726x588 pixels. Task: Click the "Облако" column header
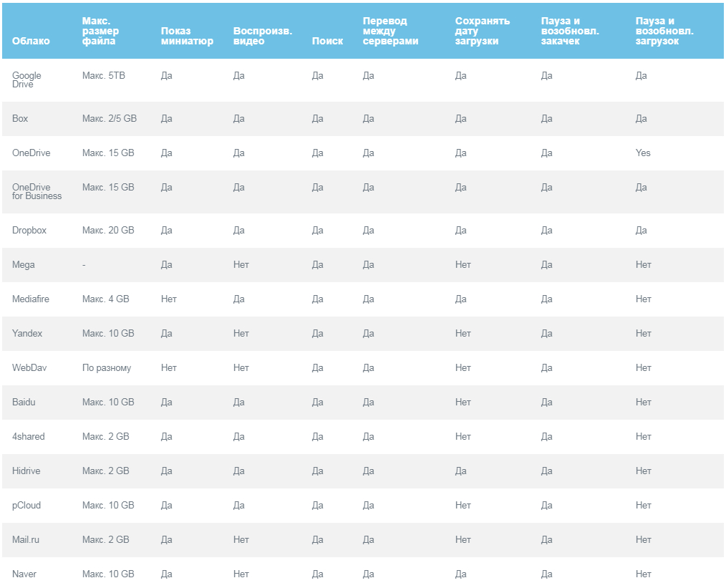click(x=31, y=41)
